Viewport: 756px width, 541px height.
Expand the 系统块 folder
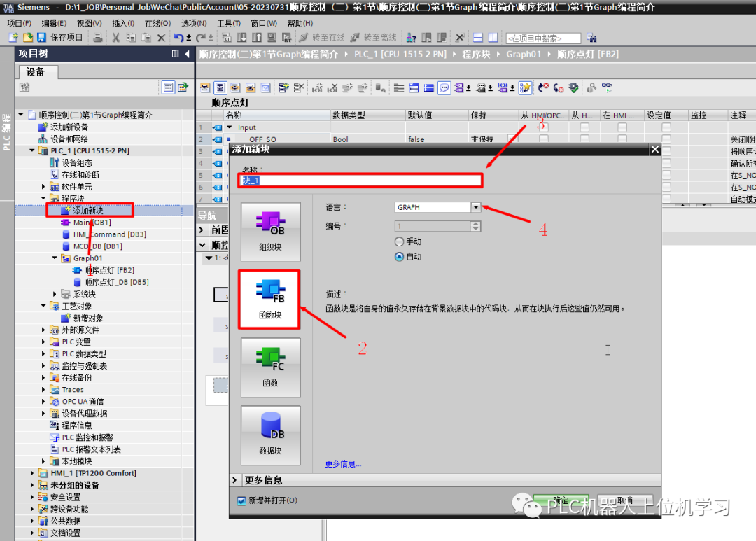point(55,294)
